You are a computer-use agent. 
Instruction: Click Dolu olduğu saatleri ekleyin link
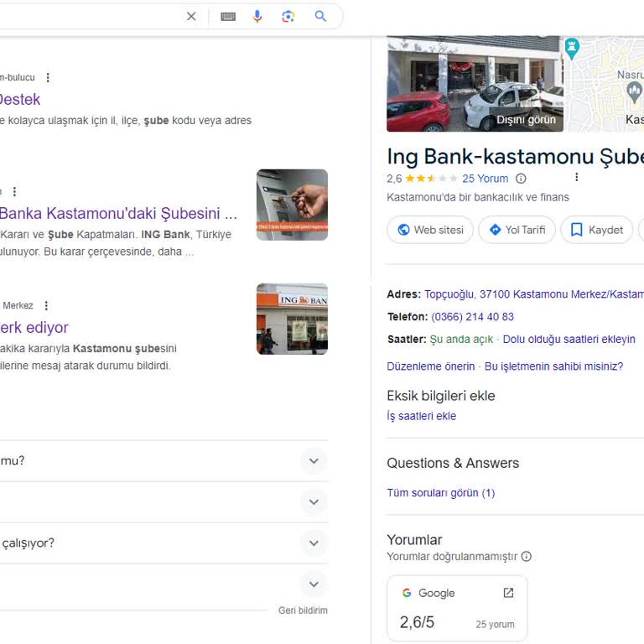click(x=569, y=340)
